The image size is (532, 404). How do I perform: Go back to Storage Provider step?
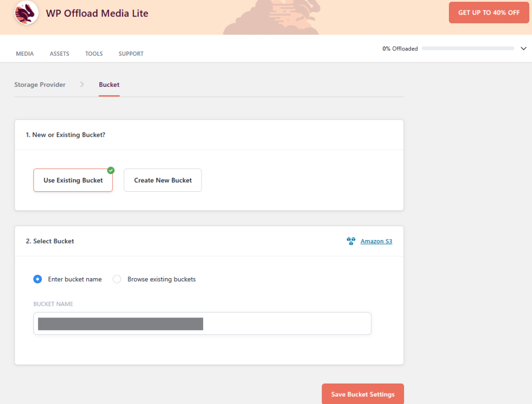coord(39,85)
